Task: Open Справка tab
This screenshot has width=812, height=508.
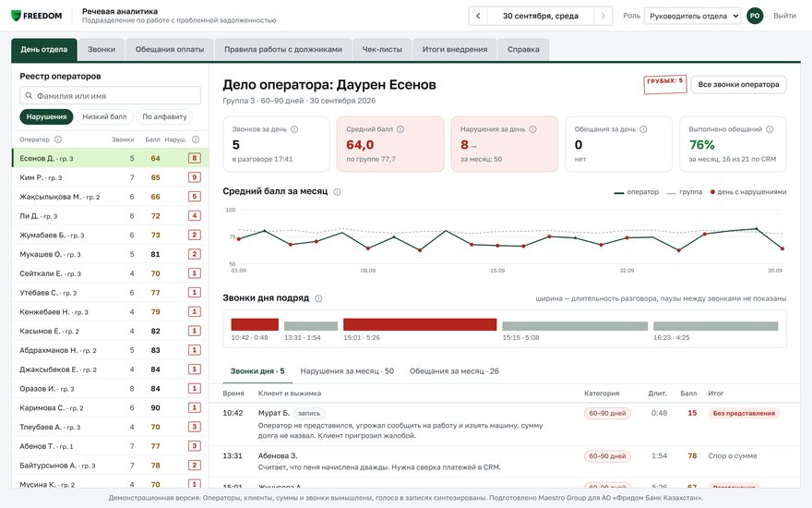Action: pos(523,50)
